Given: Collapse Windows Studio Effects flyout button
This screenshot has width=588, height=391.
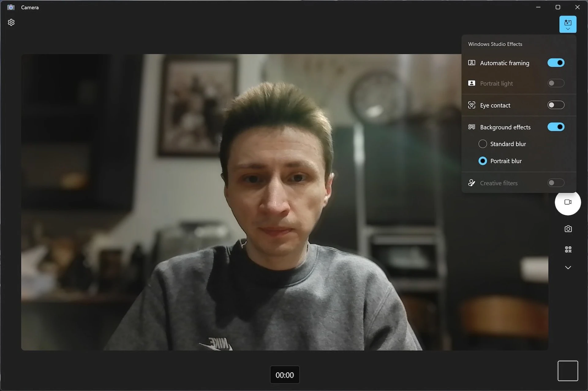Looking at the screenshot, I should tap(567, 24).
